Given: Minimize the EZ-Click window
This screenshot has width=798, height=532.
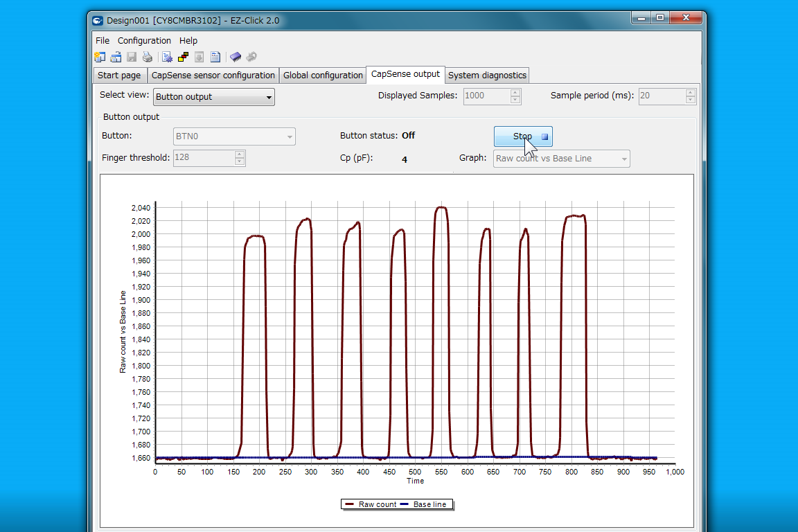Looking at the screenshot, I should 641,18.
